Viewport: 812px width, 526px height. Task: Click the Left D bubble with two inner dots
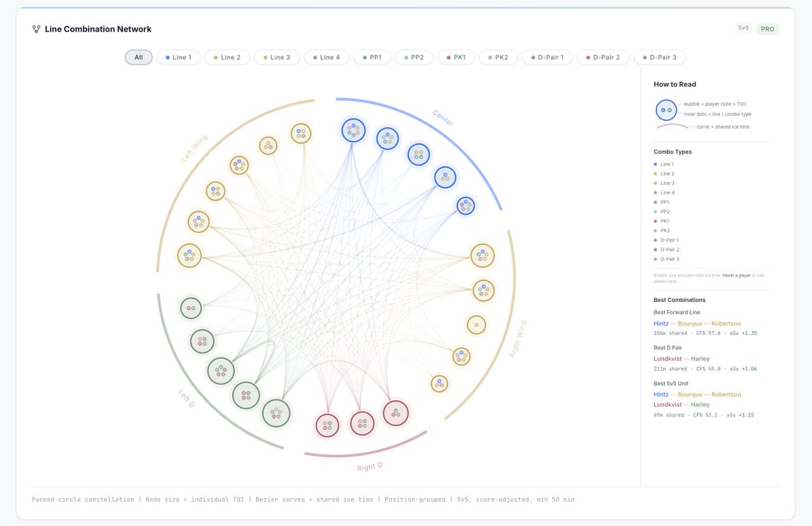190,308
